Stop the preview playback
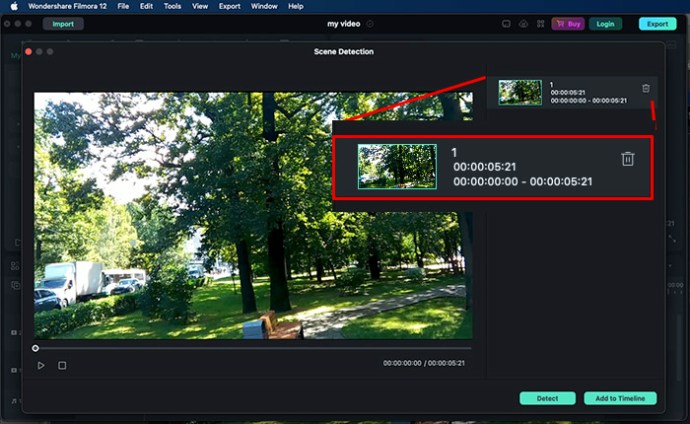The width and height of the screenshot is (690, 424). click(62, 366)
